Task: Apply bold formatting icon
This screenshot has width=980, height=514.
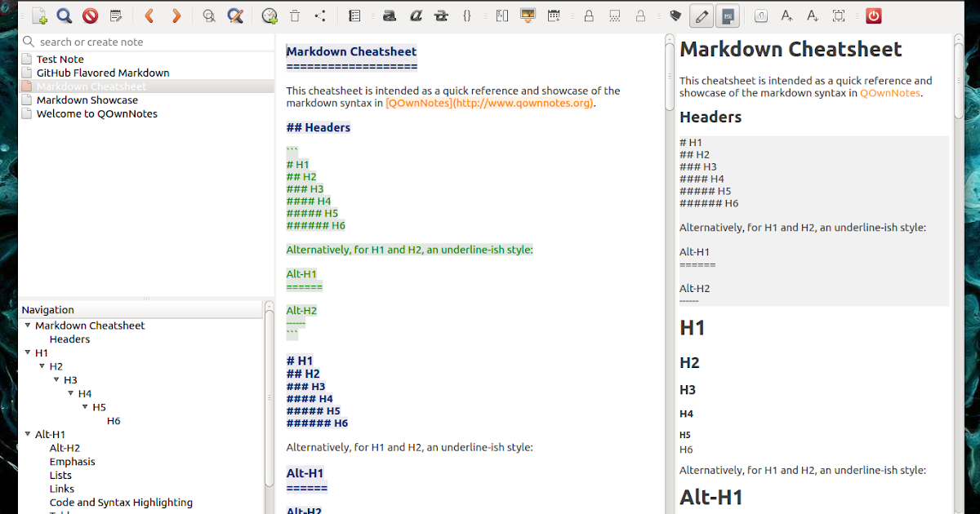Action: 390,16
